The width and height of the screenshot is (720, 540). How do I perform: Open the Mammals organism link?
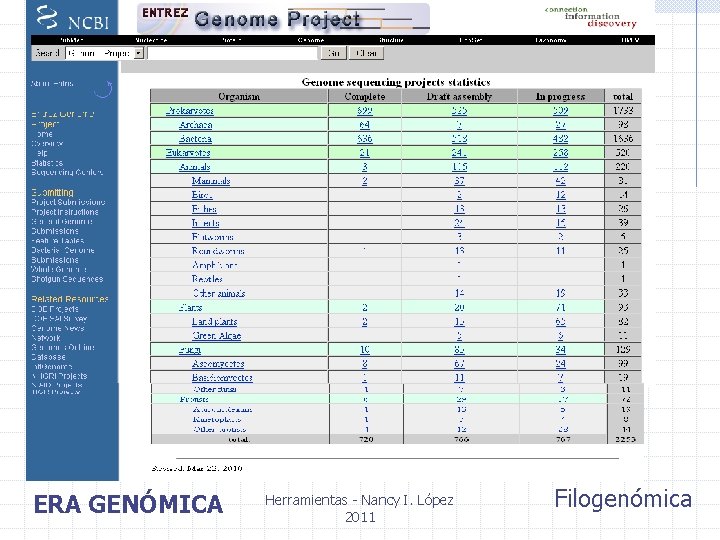pos(211,181)
